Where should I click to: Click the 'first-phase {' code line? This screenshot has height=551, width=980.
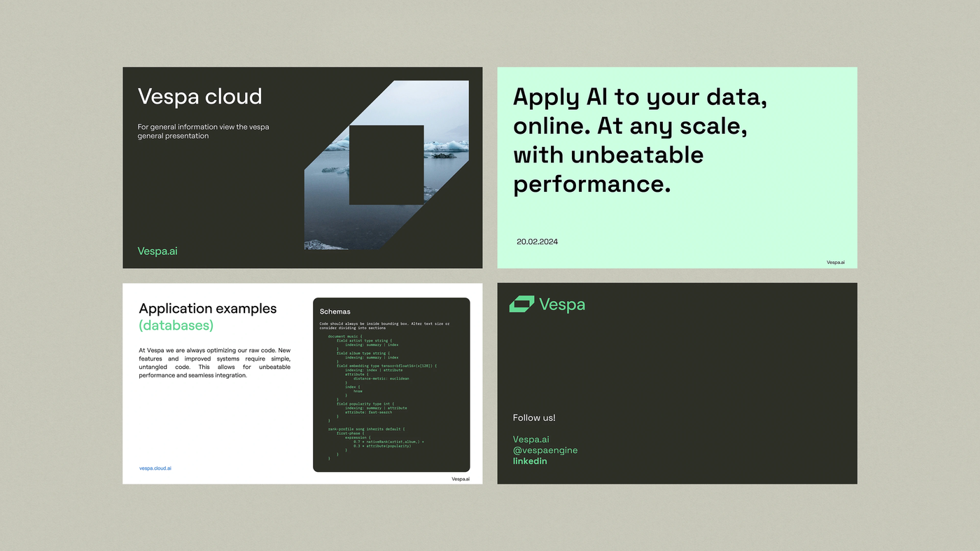point(350,433)
